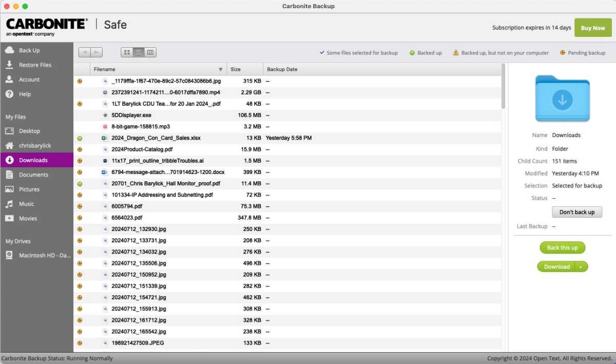Click the Restore Files download icon
This screenshot has width=616, height=364.
point(9,65)
